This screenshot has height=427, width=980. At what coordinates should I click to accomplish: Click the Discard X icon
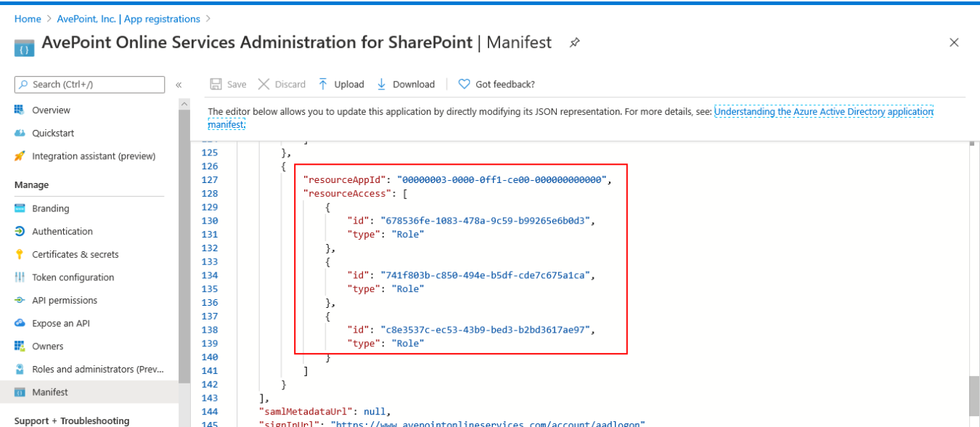264,84
